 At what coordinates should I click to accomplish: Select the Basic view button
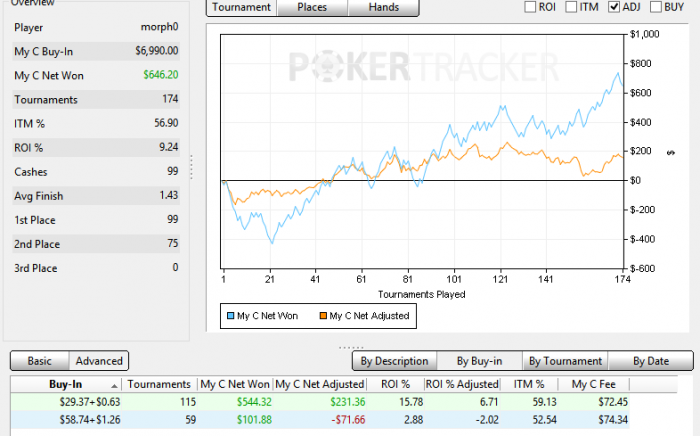coord(40,361)
